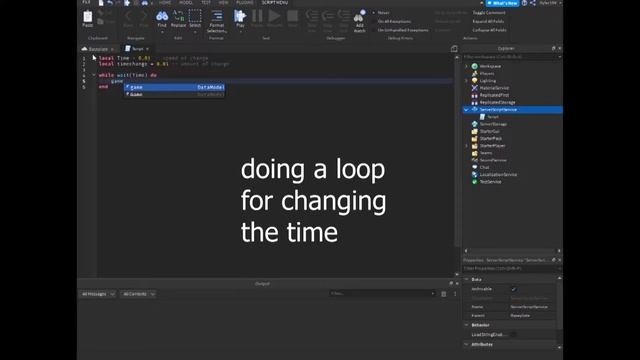
Task: Select StarterPlayer in Explorer
Action: 492,146
